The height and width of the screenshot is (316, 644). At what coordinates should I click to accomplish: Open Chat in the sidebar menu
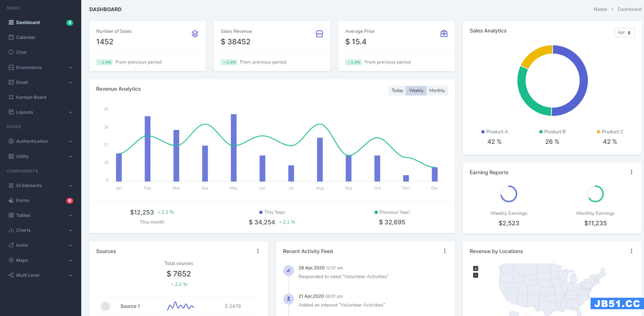pyautogui.click(x=41, y=52)
